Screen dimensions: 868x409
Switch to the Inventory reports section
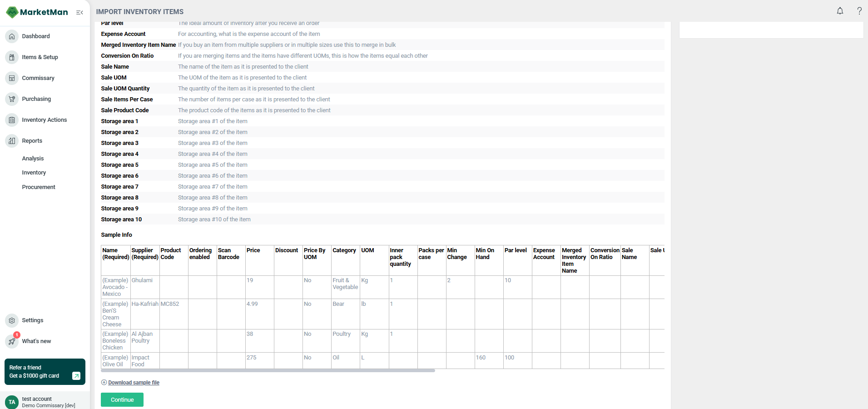(x=34, y=172)
